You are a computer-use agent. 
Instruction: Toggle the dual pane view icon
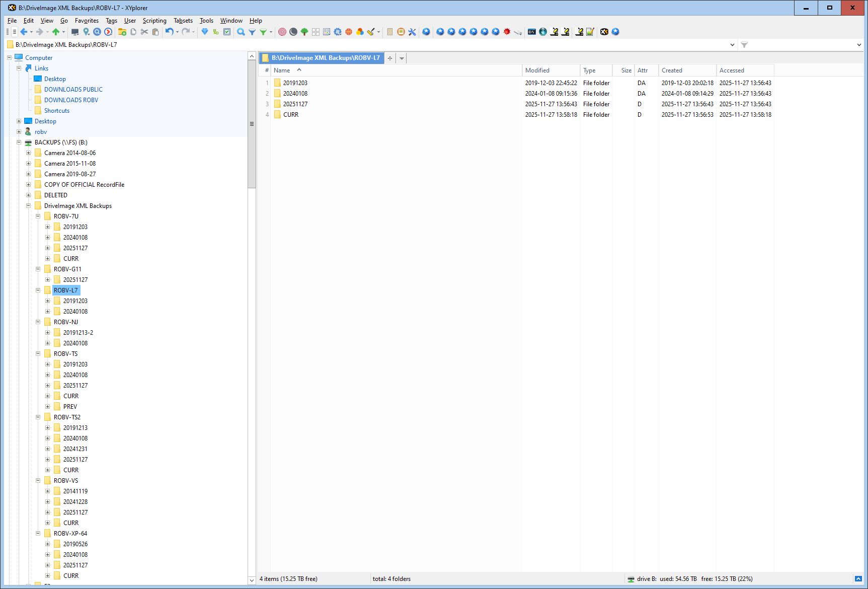(315, 32)
